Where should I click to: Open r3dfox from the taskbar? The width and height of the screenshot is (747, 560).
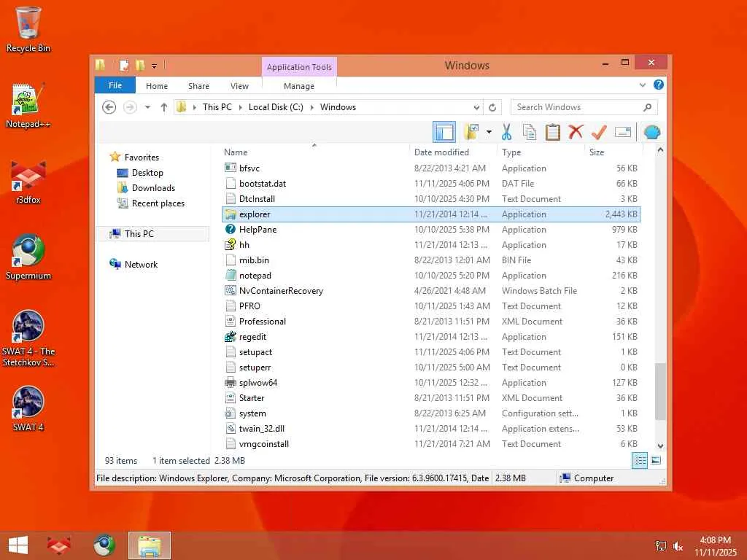coord(58,545)
